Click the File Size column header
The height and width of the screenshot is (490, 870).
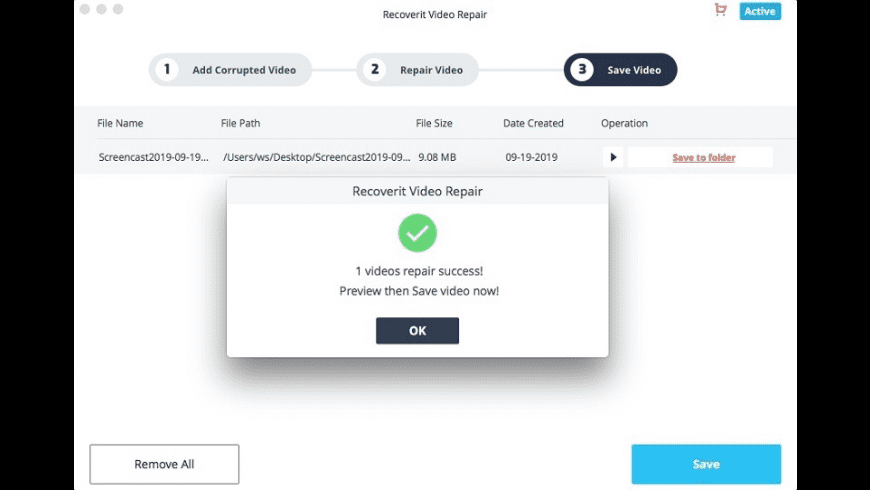click(x=434, y=124)
